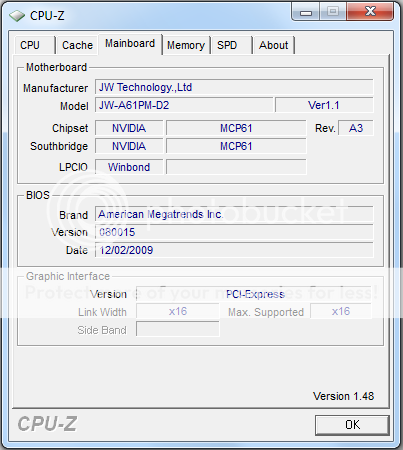The image size is (403, 450).
Task: Select the BIOS version 080015 field
Action: (x=234, y=232)
